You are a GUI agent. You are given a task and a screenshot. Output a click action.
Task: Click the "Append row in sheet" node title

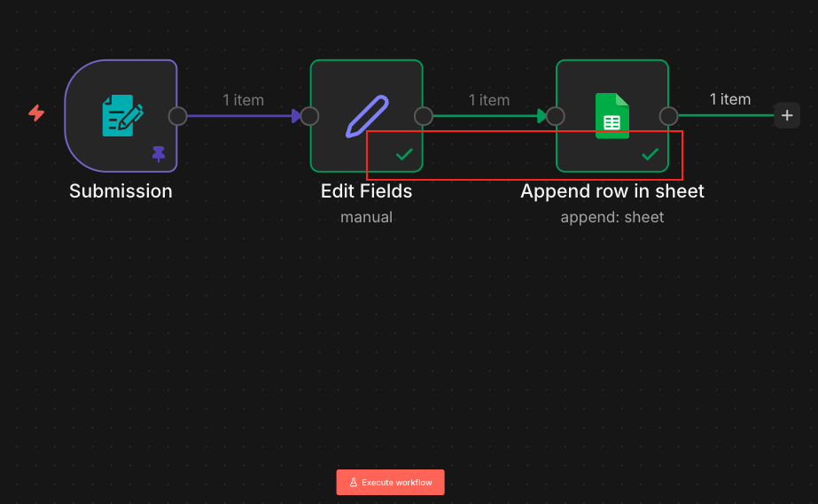pyautogui.click(x=612, y=191)
